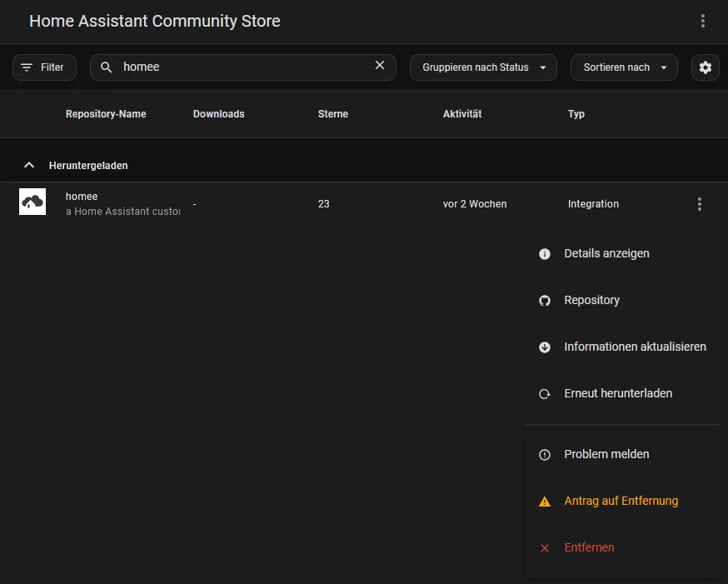Clear the homee search text
The height and width of the screenshot is (584, 728).
380,66
